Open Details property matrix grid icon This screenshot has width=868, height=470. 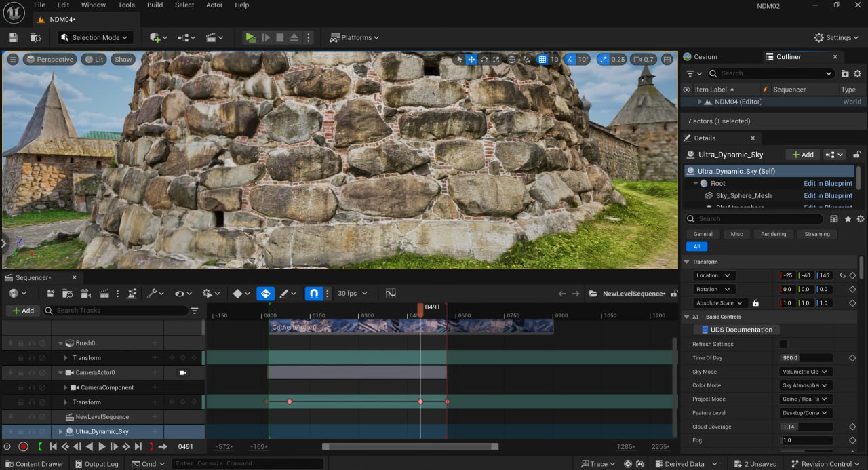coord(835,219)
